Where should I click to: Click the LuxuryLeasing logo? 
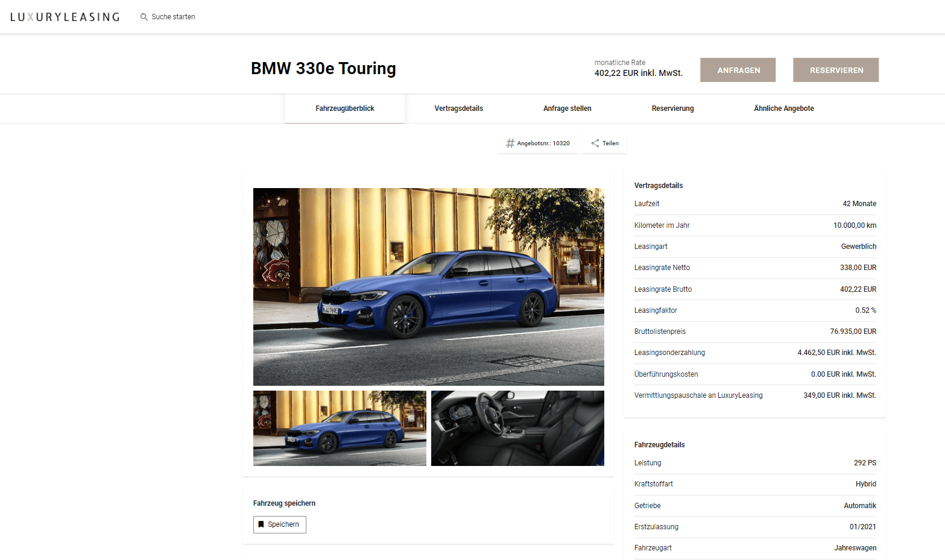click(x=65, y=17)
